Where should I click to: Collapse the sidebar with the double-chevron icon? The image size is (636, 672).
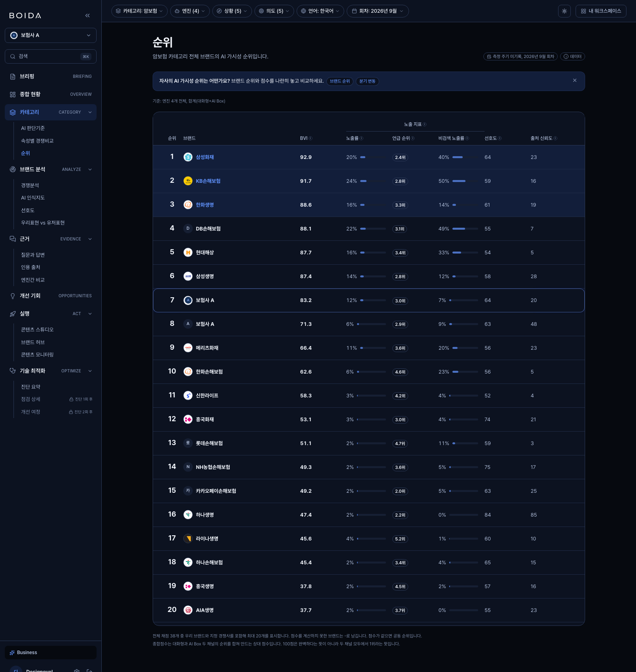87,15
